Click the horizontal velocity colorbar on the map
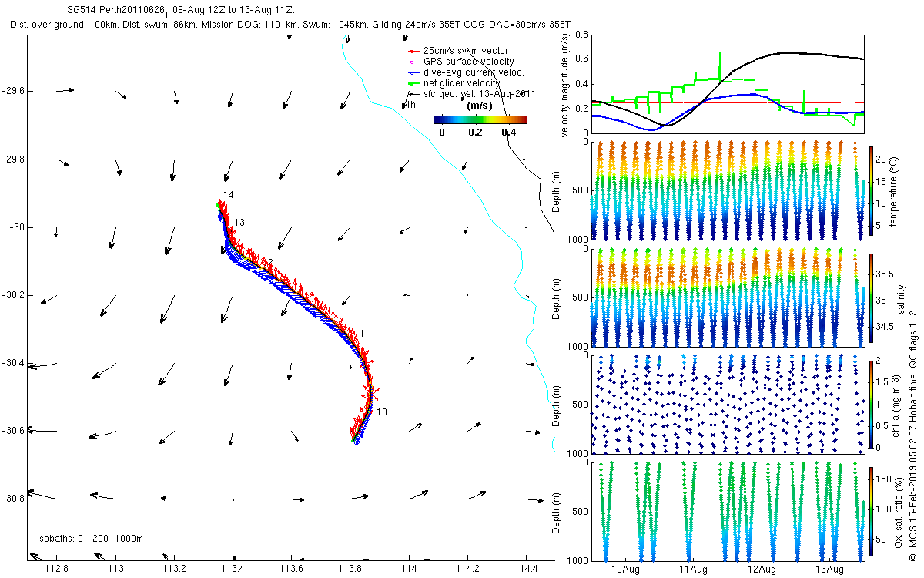Viewport: 924px width, 578px height. pos(480,119)
